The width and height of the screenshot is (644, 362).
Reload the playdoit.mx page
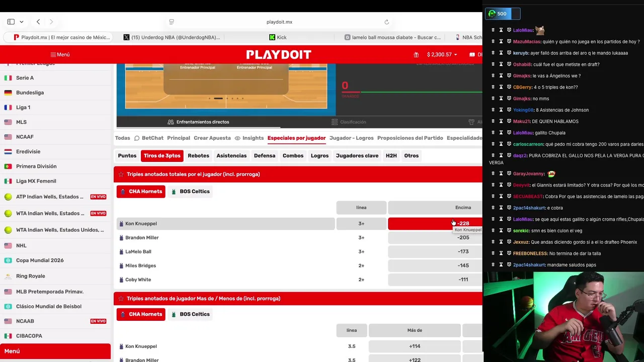click(386, 22)
